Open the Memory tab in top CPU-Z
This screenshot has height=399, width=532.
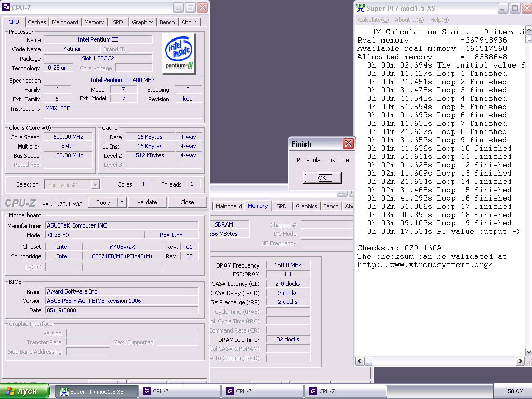(94, 22)
